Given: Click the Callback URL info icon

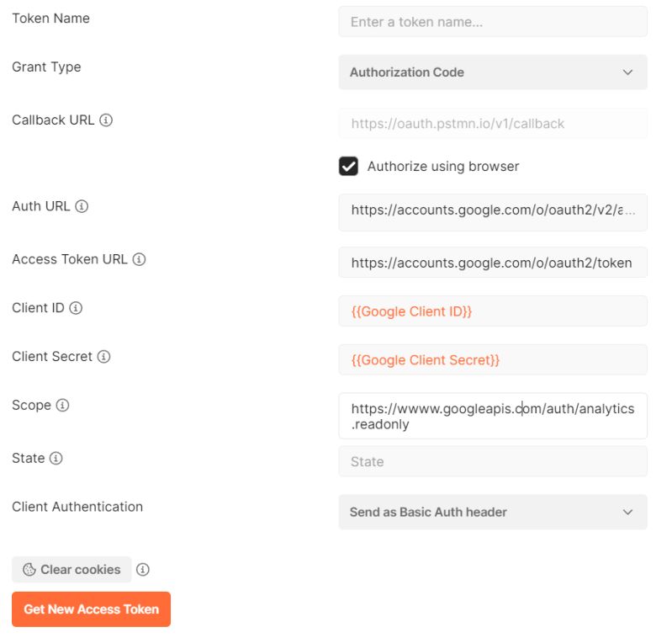Looking at the screenshot, I should (x=106, y=120).
